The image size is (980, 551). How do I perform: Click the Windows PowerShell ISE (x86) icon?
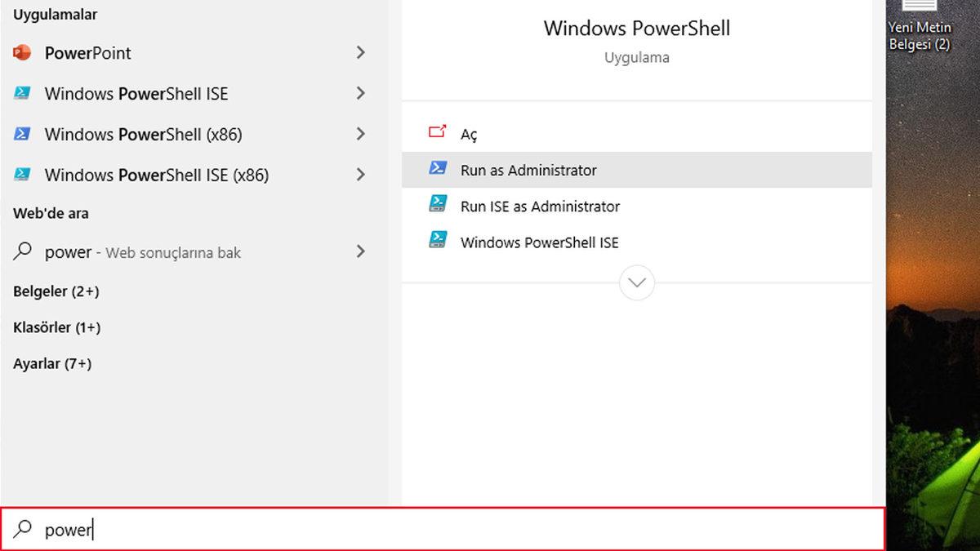click(x=22, y=175)
